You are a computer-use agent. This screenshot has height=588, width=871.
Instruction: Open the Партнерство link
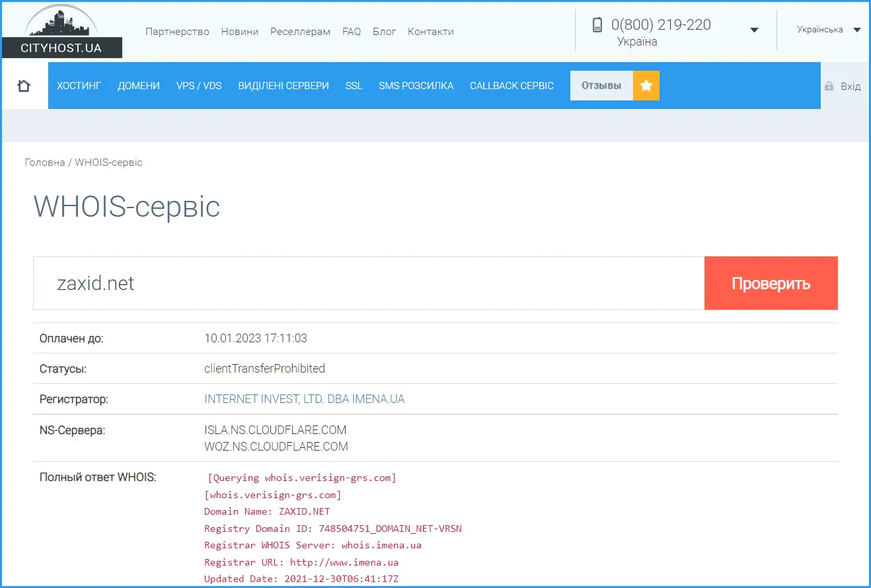(x=177, y=32)
